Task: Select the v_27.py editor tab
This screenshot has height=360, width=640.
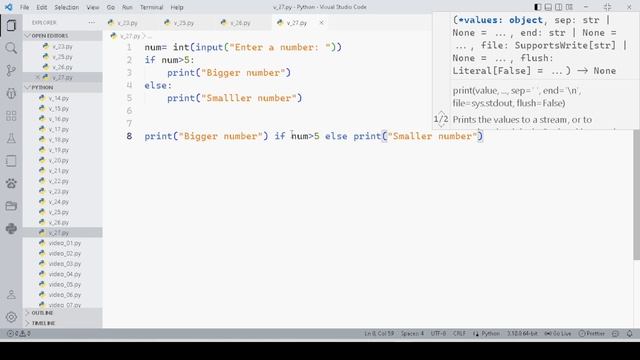Action: [x=297, y=23]
